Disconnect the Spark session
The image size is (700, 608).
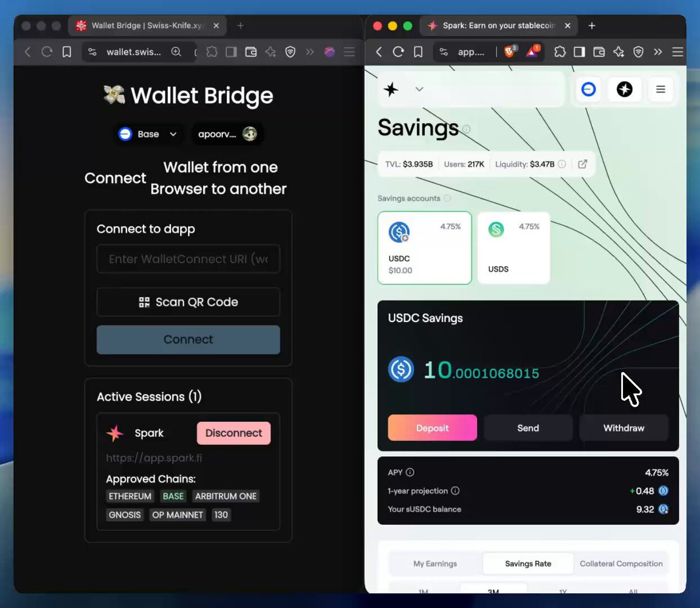(234, 433)
